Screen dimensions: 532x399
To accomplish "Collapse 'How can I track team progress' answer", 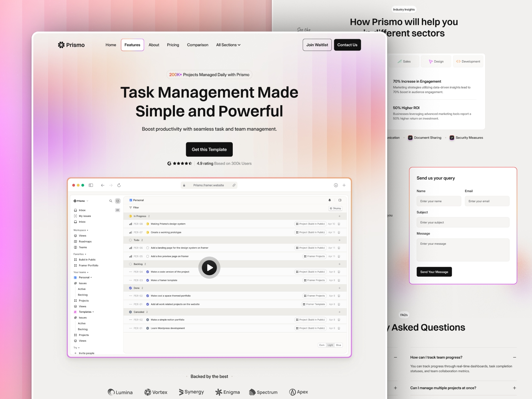I will coord(514,357).
